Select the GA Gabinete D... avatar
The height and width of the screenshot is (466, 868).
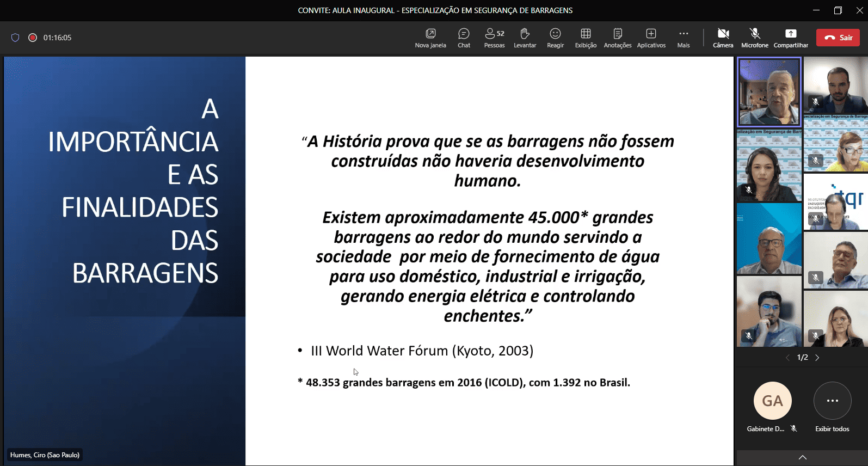tap(772, 401)
